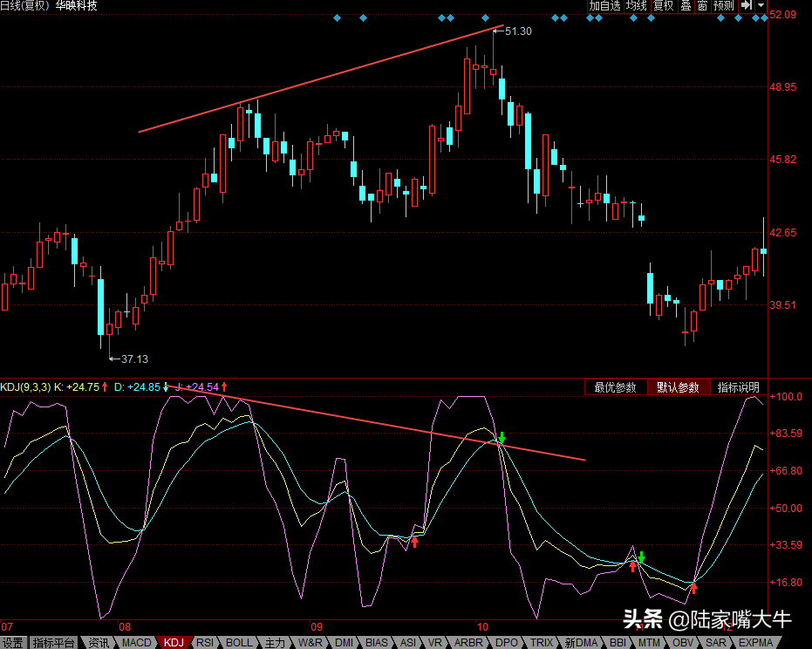Switch to the DMI indicator tab

coord(344,643)
